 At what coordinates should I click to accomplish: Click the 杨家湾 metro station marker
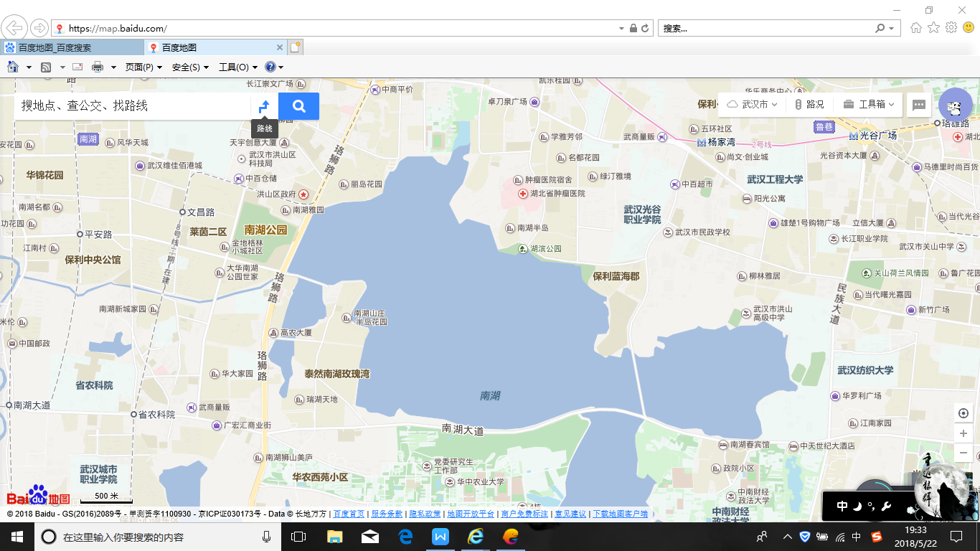point(702,142)
